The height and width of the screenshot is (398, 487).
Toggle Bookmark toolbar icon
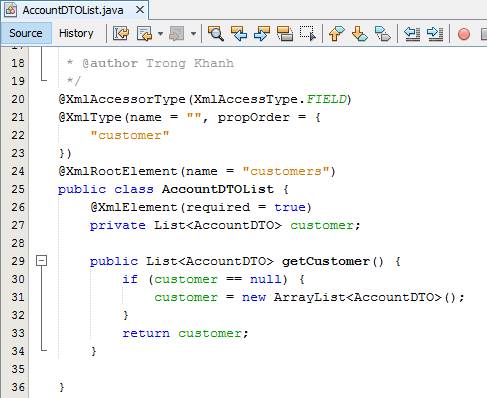coord(383,33)
